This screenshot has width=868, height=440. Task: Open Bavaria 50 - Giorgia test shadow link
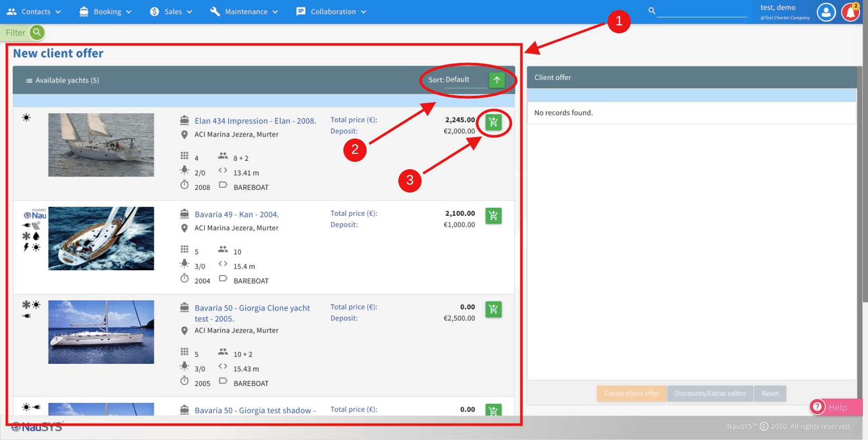pos(255,410)
